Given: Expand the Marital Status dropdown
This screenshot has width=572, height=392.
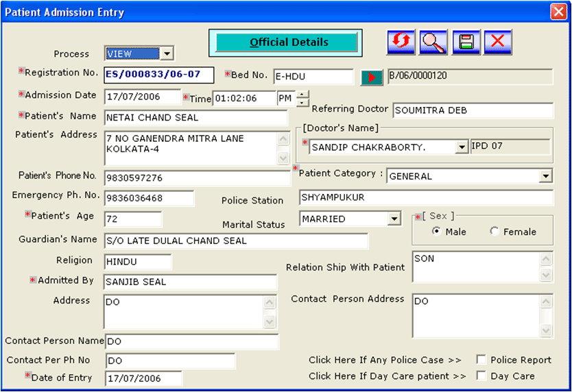Looking at the screenshot, I should (x=394, y=219).
